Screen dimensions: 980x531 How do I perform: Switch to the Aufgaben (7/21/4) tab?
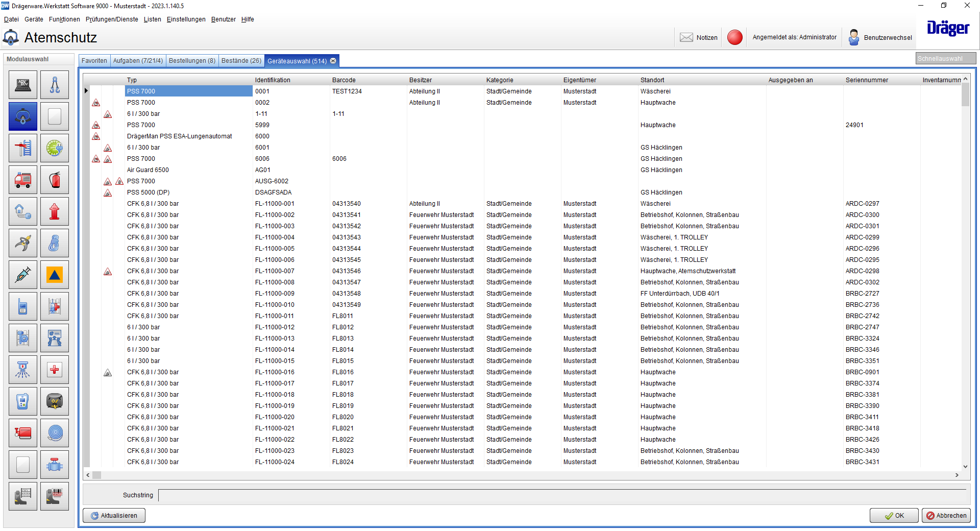[x=138, y=61]
